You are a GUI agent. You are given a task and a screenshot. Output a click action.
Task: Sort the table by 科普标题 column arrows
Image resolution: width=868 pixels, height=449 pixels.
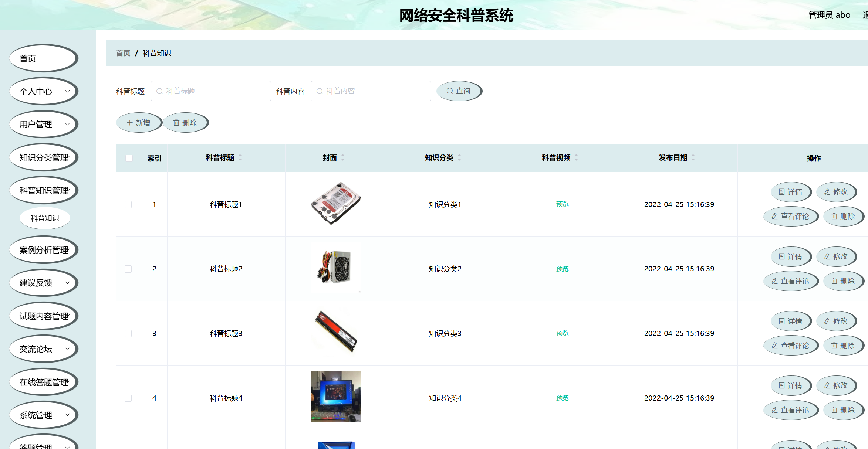[240, 157]
